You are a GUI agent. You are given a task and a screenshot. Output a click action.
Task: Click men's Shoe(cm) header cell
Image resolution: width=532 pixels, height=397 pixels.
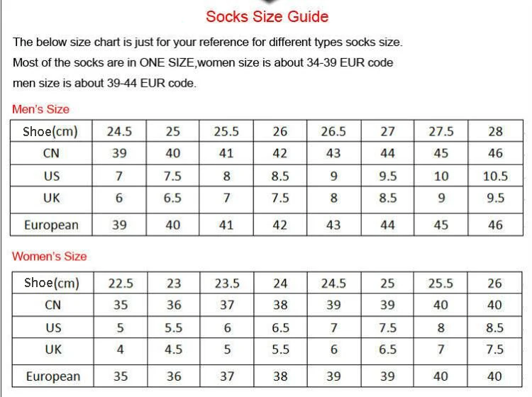[x=51, y=131]
